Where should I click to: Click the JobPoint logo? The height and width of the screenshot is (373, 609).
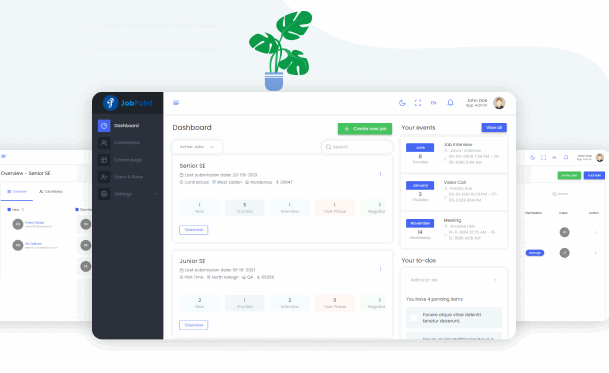127,103
